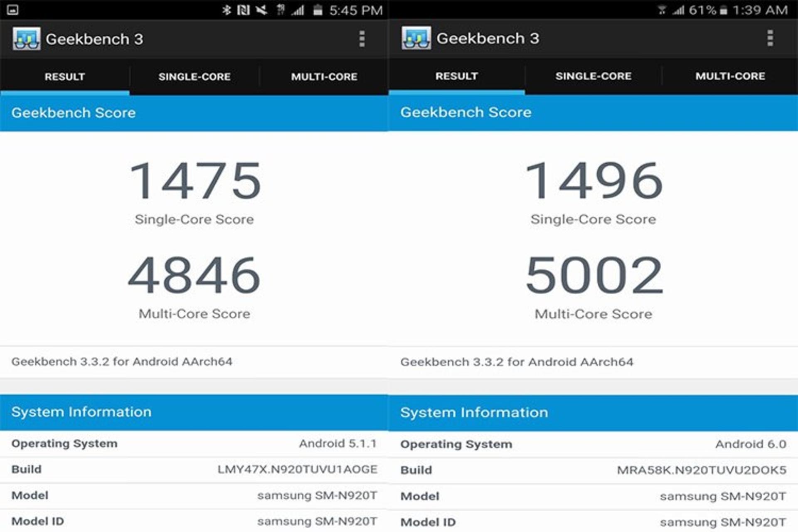Screen dimensions: 798x532
Task: Tap the 1496 single-core score
Action: 594,180
